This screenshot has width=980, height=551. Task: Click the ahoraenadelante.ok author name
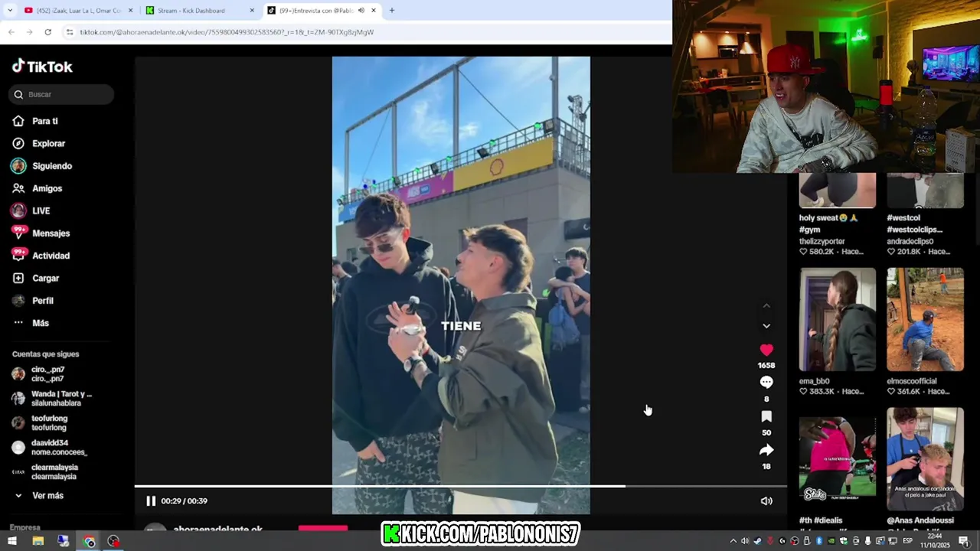point(217,529)
